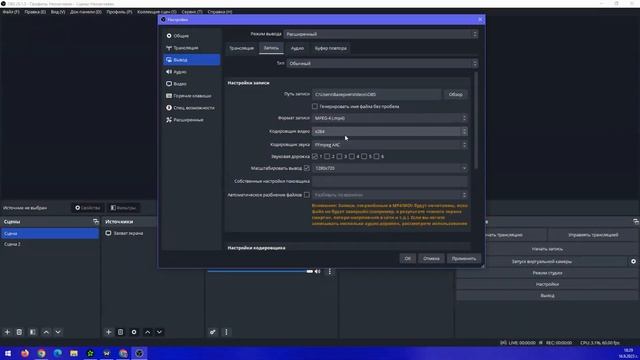Image resolution: width=640 pixels, height=360 pixels.
Task: Remove selected scene with trash icon
Action: click(x=19, y=332)
